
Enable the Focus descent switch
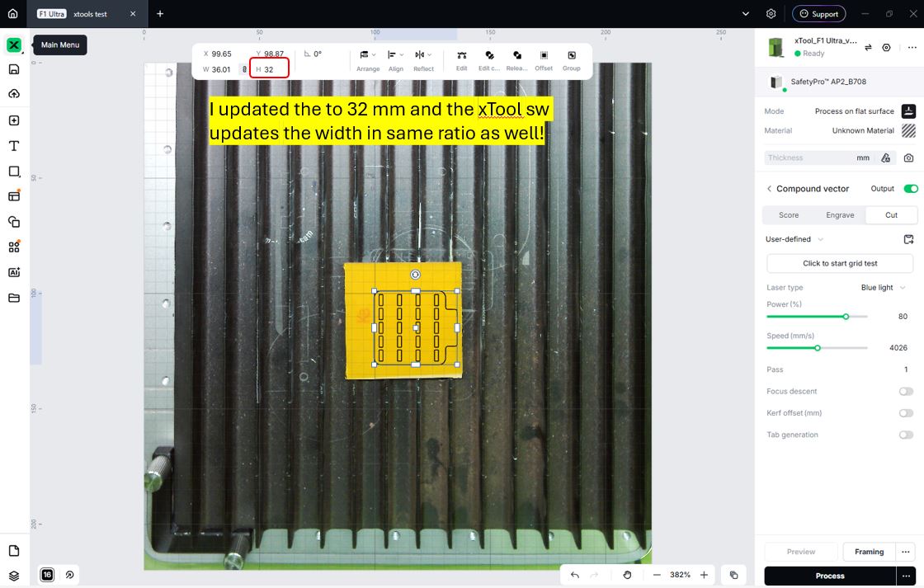pyautogui.click(x=906, y=391)
